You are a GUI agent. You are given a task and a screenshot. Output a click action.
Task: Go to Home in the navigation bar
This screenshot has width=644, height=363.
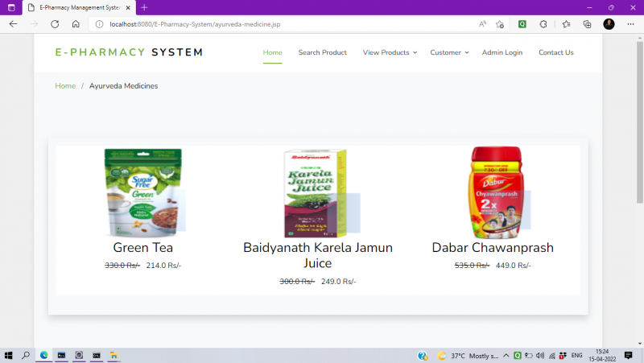click(x=272, y=52)
